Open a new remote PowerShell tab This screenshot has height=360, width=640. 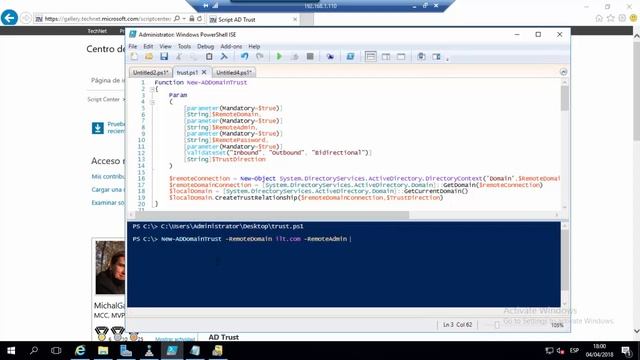tap(330, 57)
